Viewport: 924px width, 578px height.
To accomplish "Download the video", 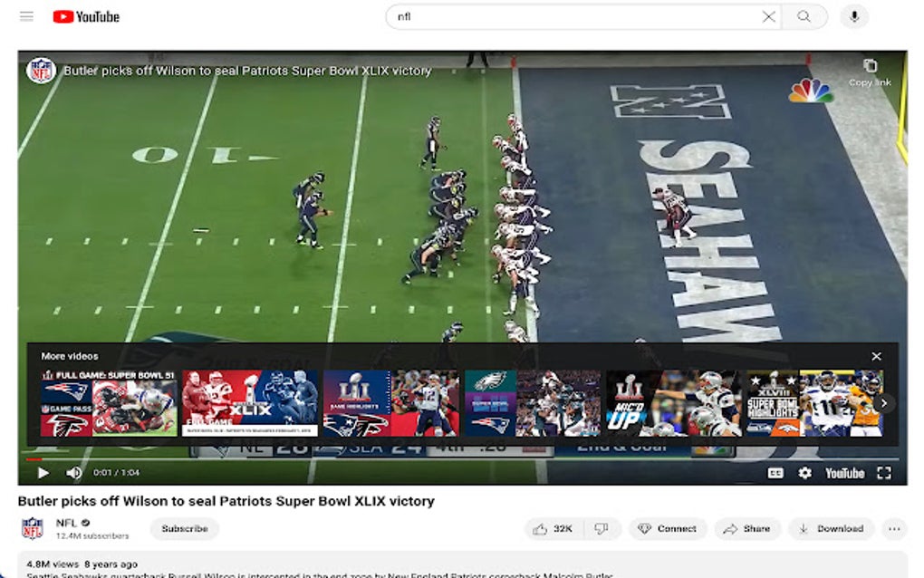I will pos(830,528).
